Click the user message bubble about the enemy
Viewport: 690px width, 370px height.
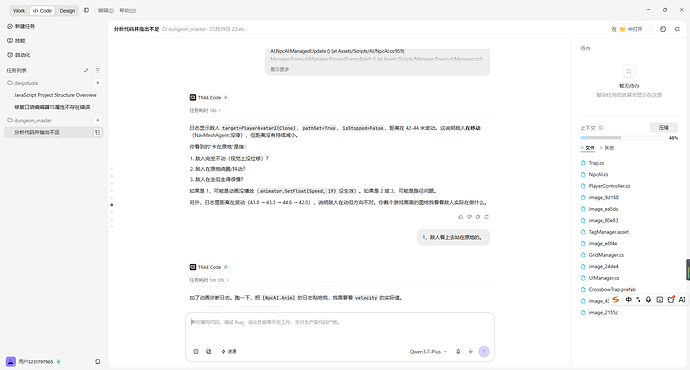pos(453,237)
